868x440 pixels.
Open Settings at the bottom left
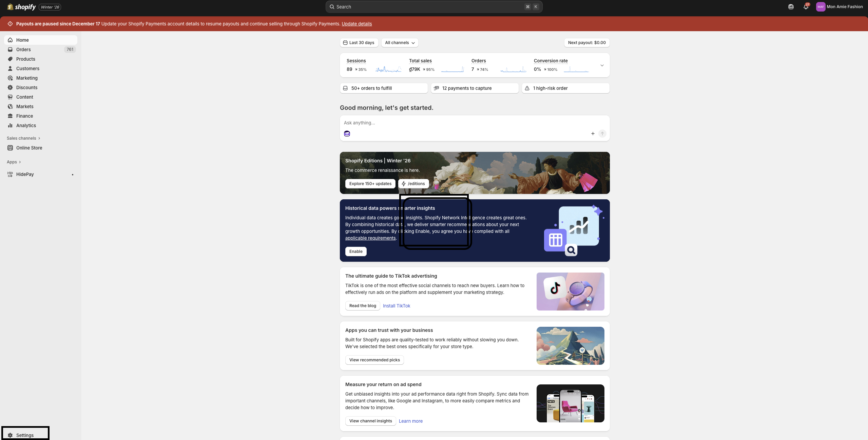click(x=25, y=435)
